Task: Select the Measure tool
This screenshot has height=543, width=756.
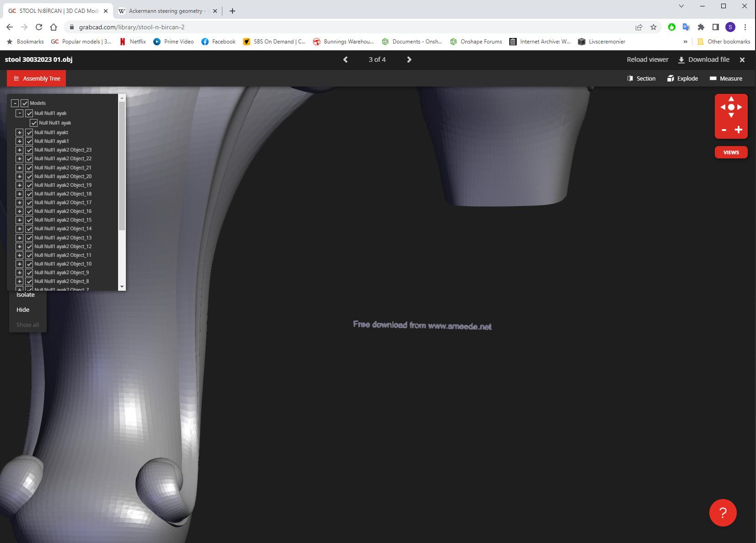Action: tap(727, 78)
